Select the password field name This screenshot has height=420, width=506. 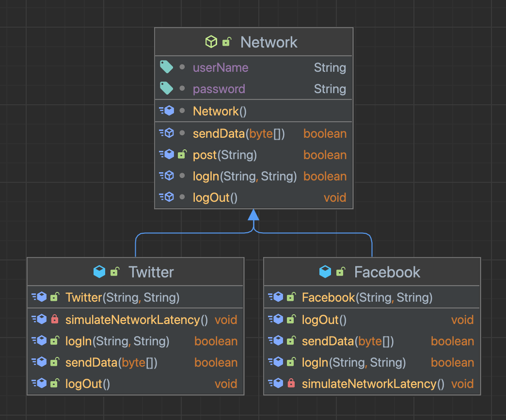(219, 89)
